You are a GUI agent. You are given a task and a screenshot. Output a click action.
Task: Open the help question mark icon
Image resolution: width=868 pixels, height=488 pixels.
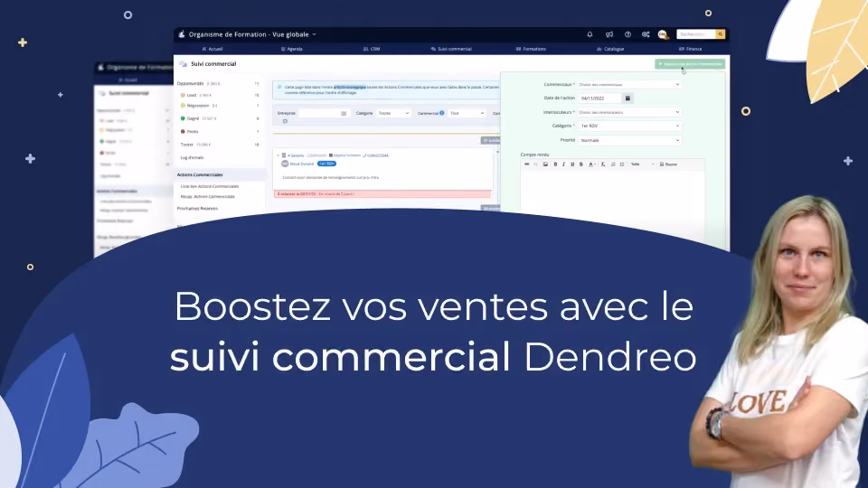click(x=627, y=34)
